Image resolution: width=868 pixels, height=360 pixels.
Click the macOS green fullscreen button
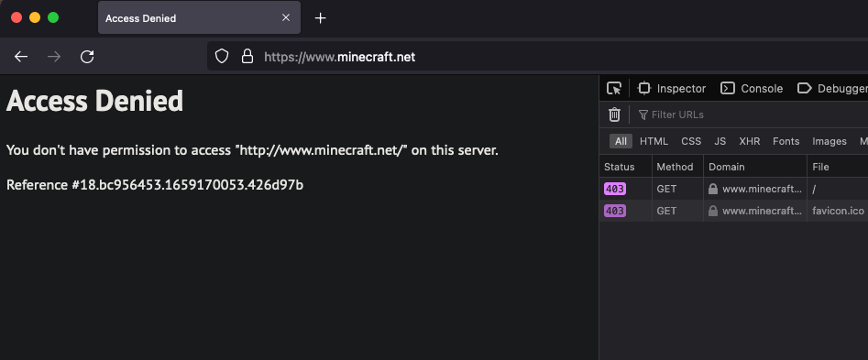click(x=53, y=17)
